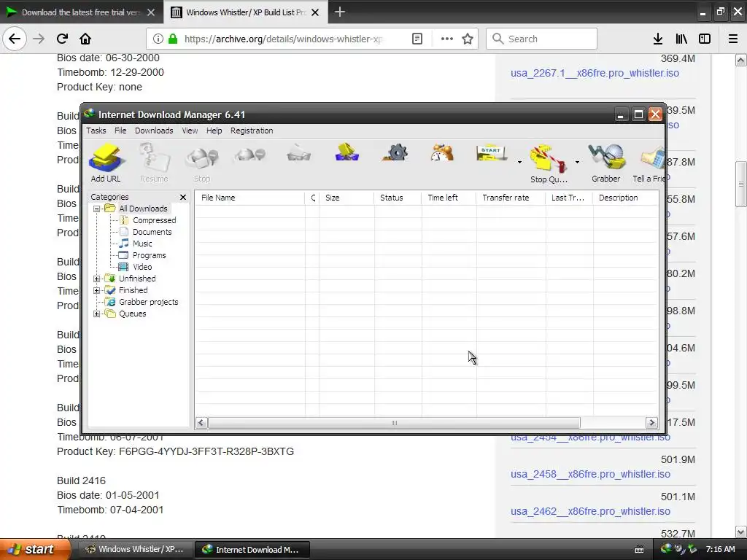Open the File menu in IDM

point(120,131)
